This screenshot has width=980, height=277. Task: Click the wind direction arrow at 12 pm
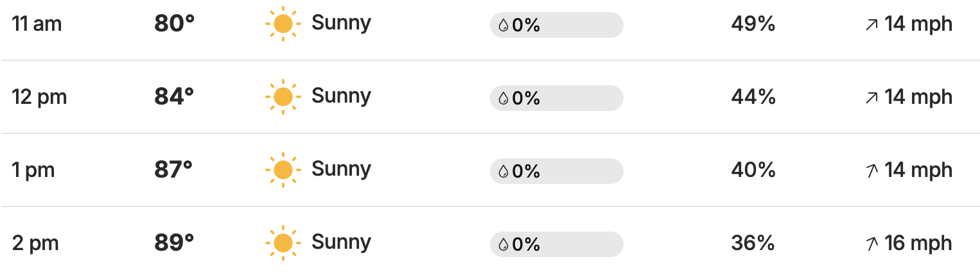click(871, 98)
